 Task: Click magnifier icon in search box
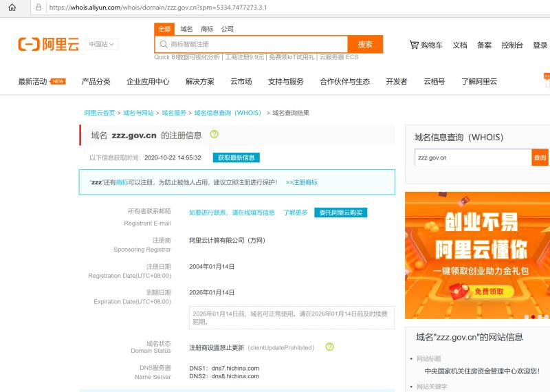tap(164, 44)
